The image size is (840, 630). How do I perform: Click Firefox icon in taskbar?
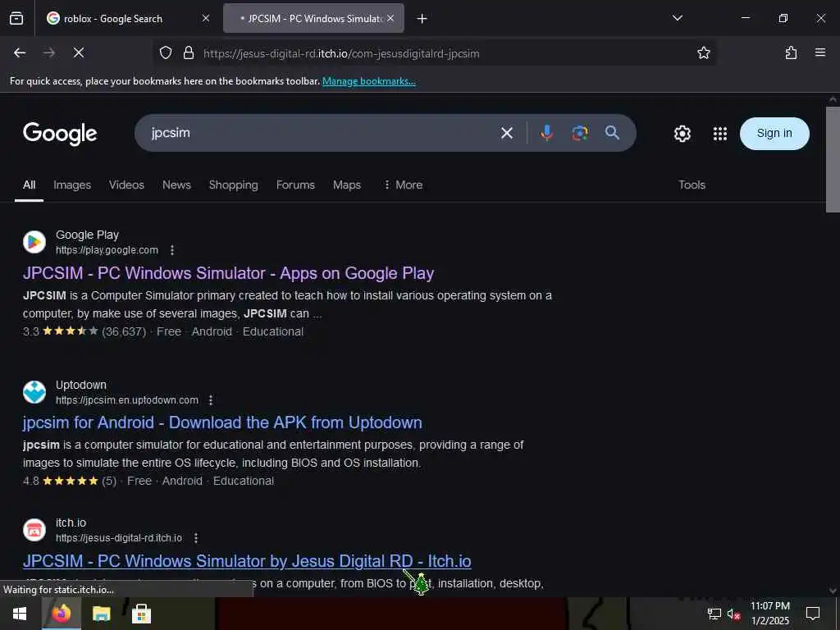[61, 614]
